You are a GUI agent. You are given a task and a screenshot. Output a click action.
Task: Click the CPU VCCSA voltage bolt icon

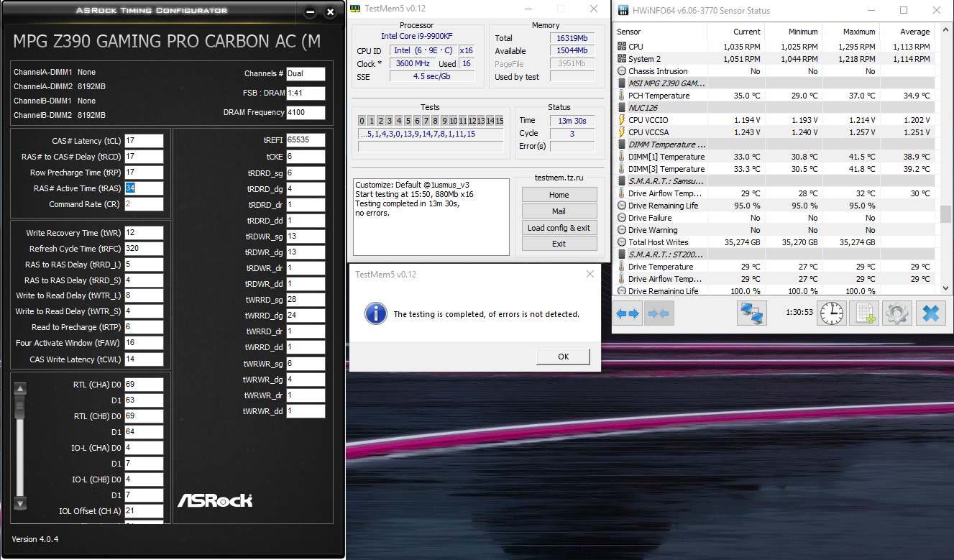tap(622, 132)
